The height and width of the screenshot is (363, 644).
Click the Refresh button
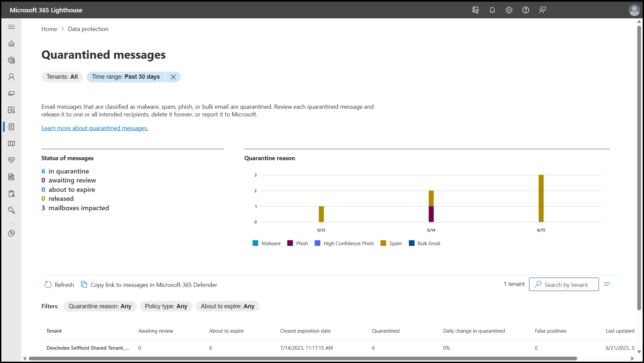click(59, 285)
